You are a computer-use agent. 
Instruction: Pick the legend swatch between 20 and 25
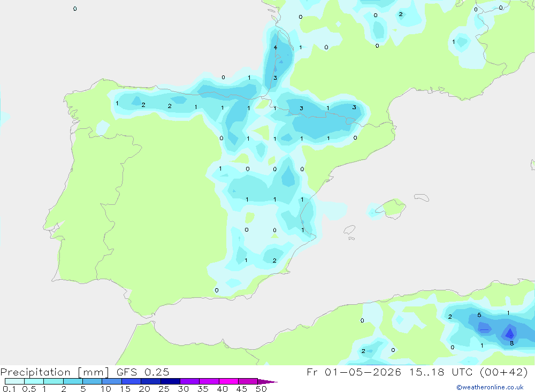[150, 381]
